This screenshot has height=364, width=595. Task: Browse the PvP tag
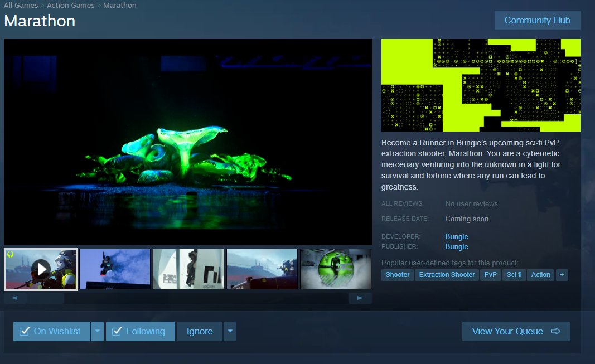point(490,275)
